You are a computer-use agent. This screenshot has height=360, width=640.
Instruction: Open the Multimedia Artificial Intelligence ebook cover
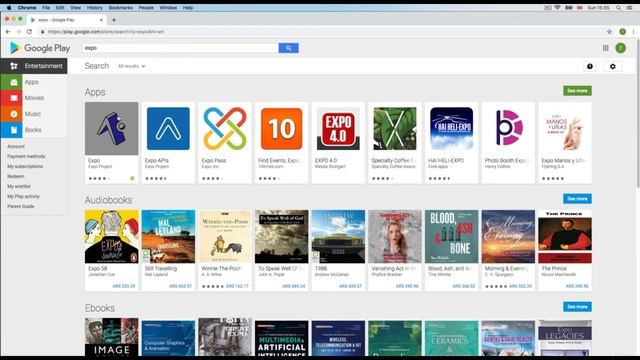pyautogui.click(x=282, y=338)
